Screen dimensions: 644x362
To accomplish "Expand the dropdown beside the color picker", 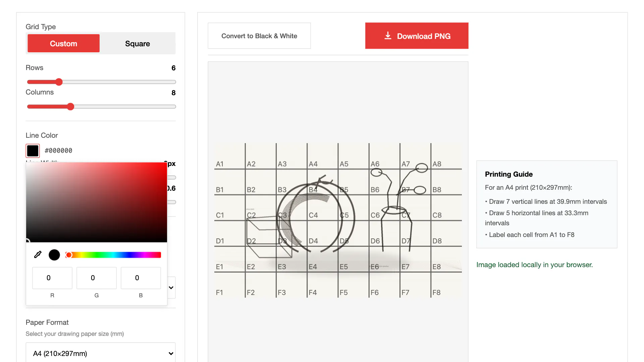I will point(171,288).
